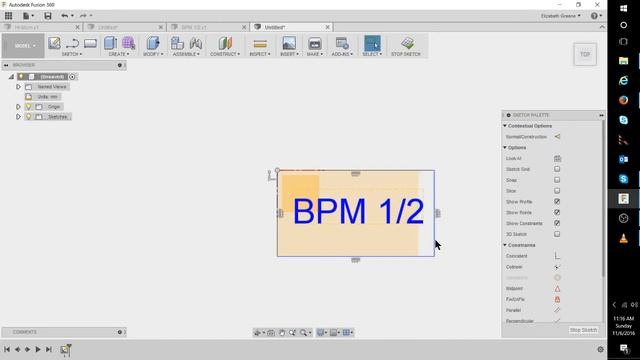Click the Insert image icon
Screen dimensions: 640x360
tap(289, 43)
